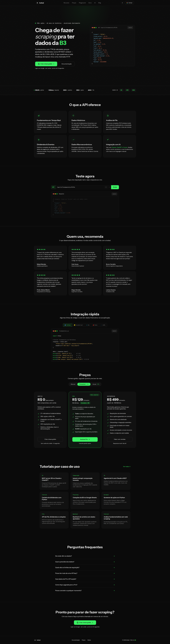Click the Entrar sign-in button
The width and height of the screenshot is (170, 644).
(130, 3)
